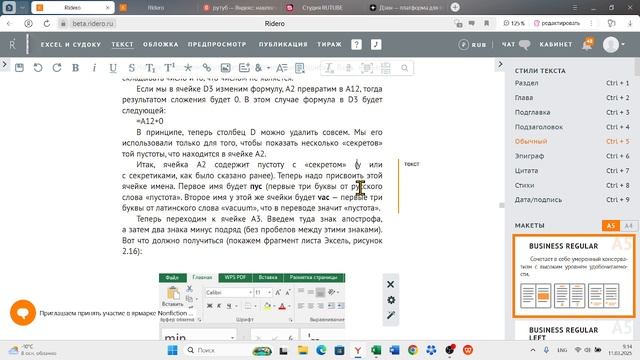The height and width of the screenshot is (360, 640).
Task: Insert an image into the text
Action: point(225,68)
